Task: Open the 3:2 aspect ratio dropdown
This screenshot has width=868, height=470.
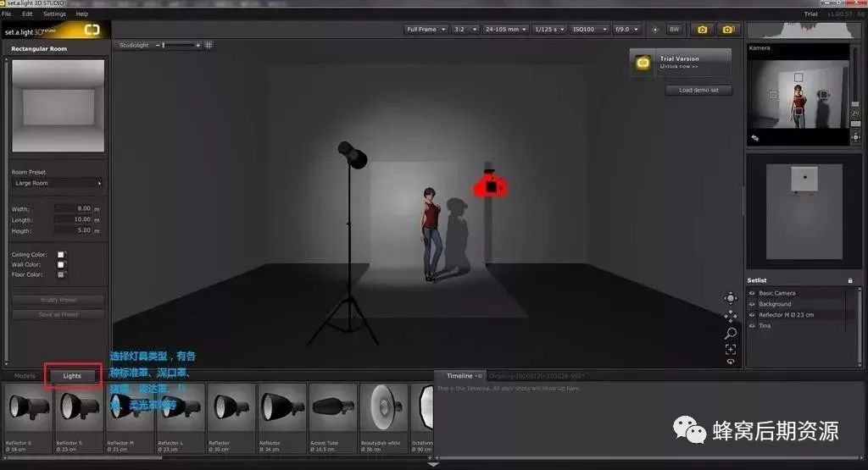Action: 465,30
